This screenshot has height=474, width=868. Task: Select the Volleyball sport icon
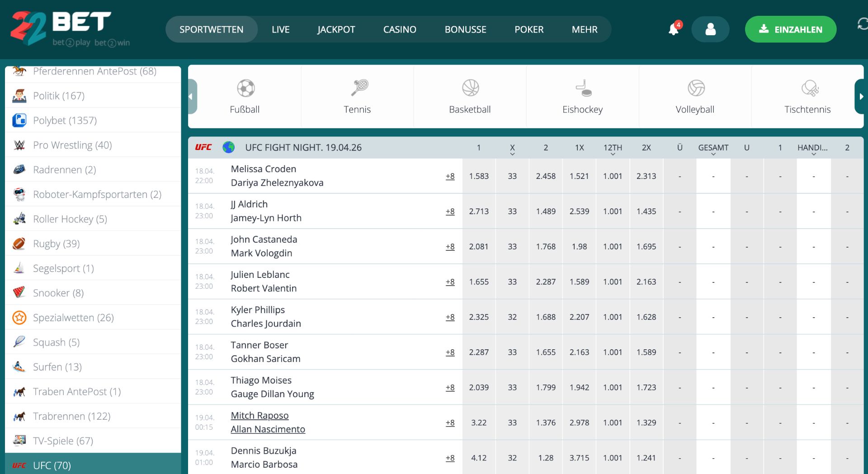tap(695, 88)
